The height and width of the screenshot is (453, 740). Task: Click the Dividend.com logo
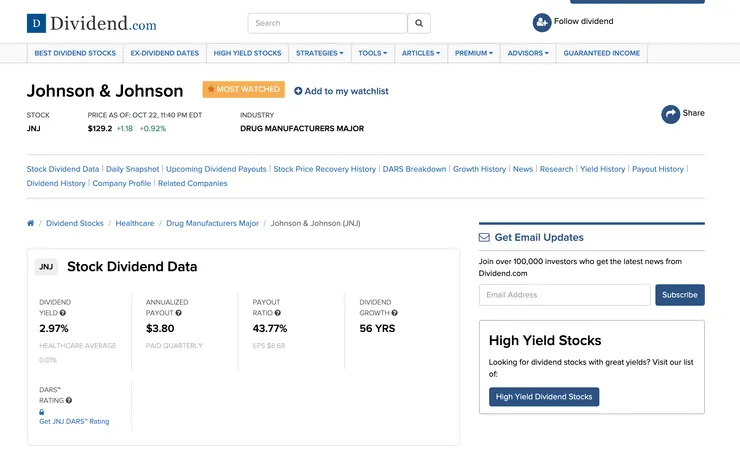pos(92,23)
